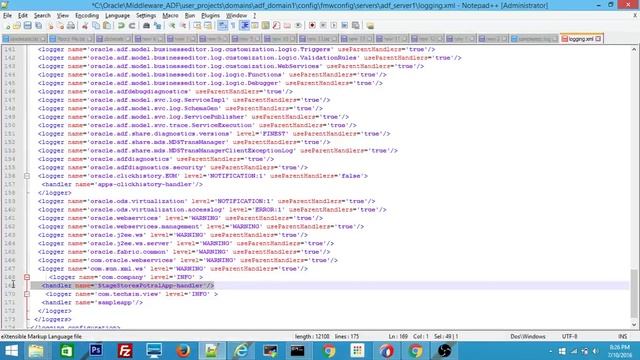Screen dimensions: 640x360
Task: Click the Paste toolbar icon
Action: tap(107, 26)
